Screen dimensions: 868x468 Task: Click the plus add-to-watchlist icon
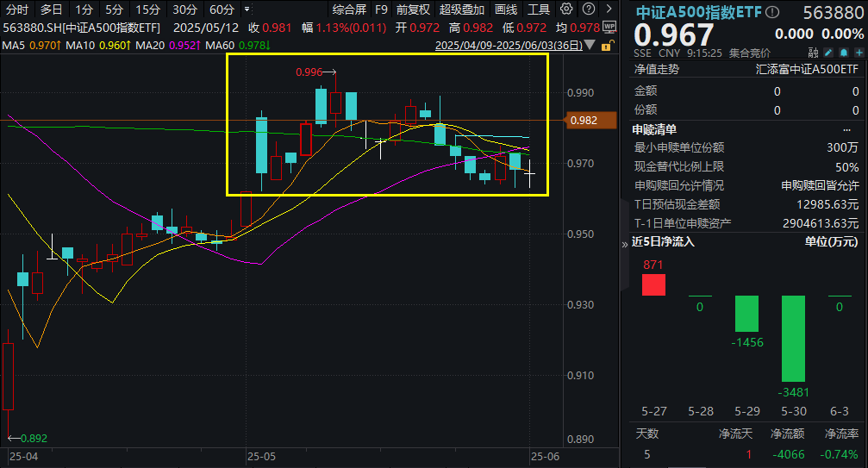855,53
